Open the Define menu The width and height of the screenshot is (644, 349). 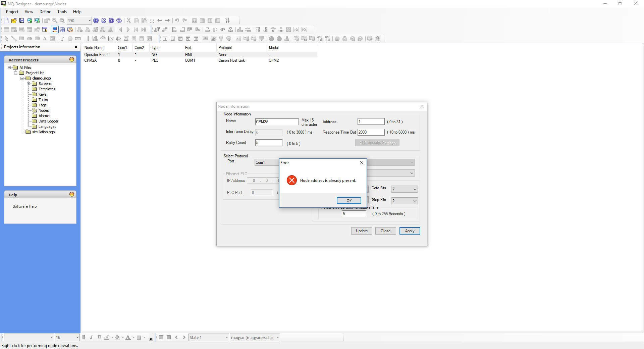pos(45,12)
